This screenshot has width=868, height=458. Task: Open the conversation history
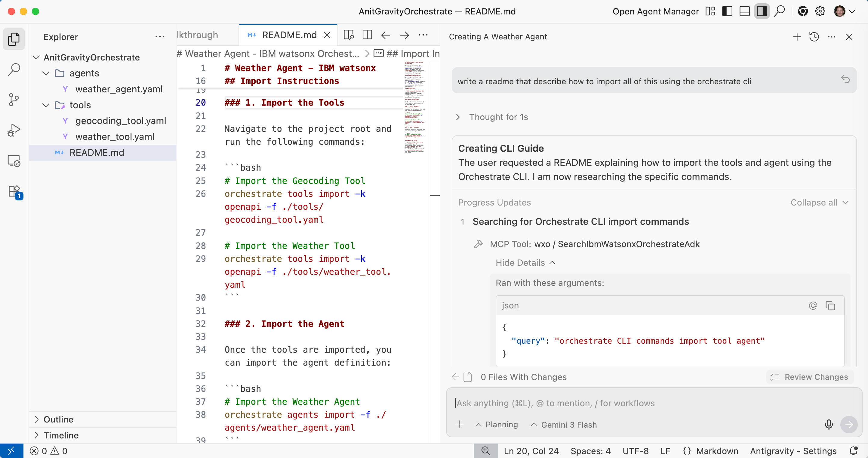[814, 37]
